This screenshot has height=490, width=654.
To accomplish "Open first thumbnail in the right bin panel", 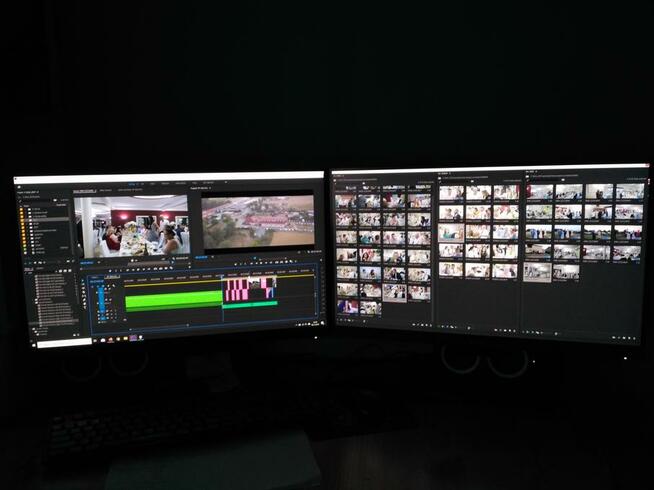I will click(x=539, y=192).
